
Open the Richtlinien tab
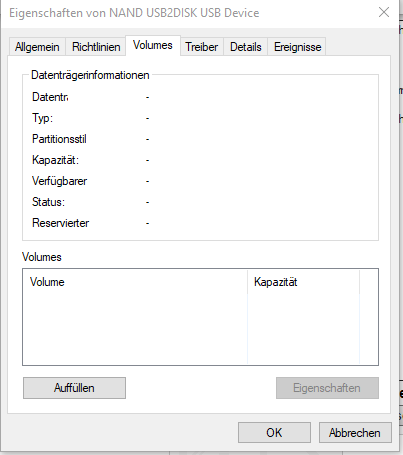[96, 47]
